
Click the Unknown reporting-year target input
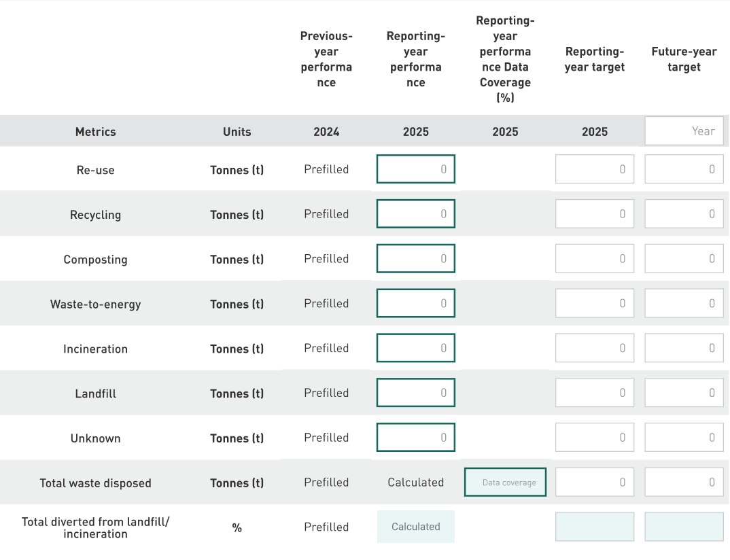click(x=594, y=438)
